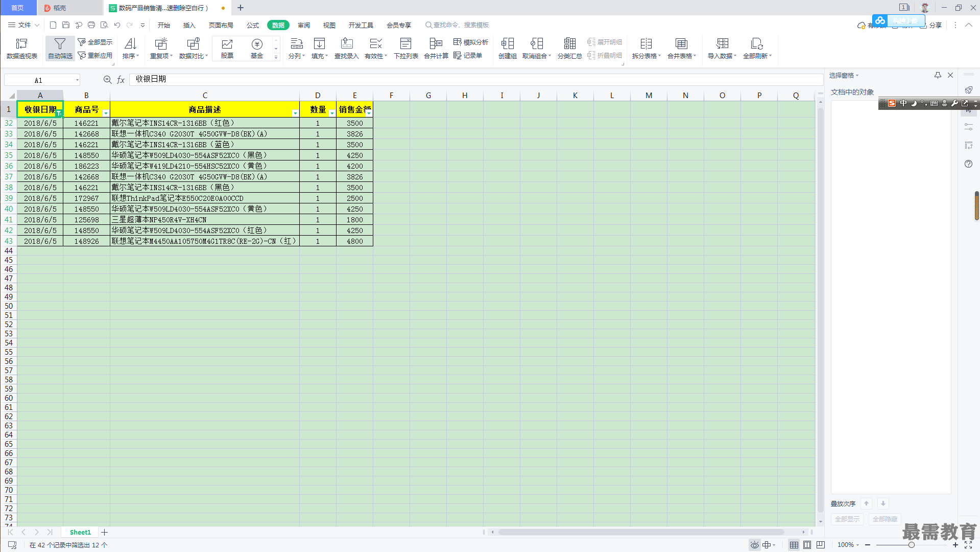Click the 导入数据 import data tool
This screenshot has width=980, height=552.
point(722,49)
